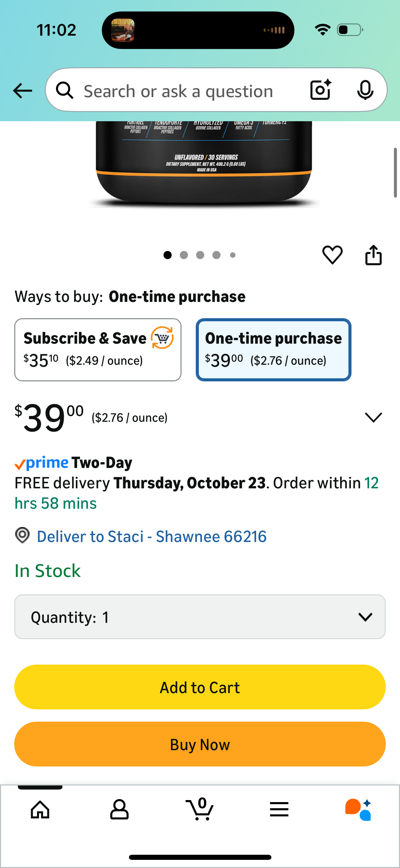Open the account profile tab
The width and height of the screenshot is (400, 868).
[119, 810]
